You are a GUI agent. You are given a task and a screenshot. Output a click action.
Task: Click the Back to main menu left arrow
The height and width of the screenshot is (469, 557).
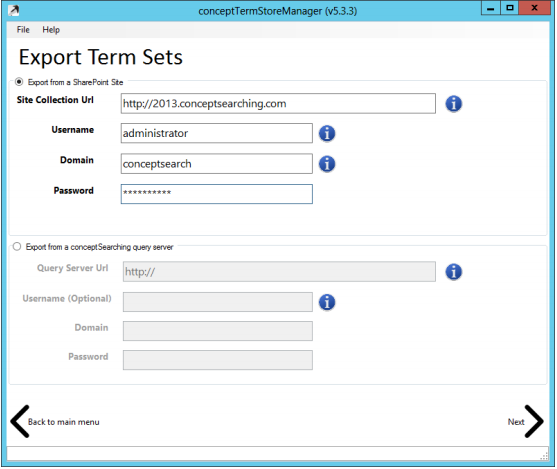20,421
